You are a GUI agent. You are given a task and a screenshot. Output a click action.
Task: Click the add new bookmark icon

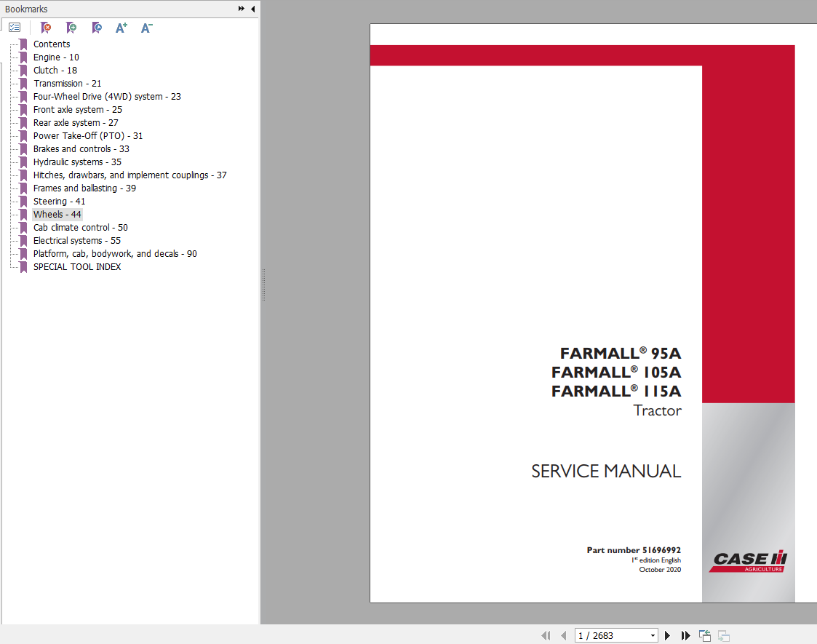pos(71,28)
